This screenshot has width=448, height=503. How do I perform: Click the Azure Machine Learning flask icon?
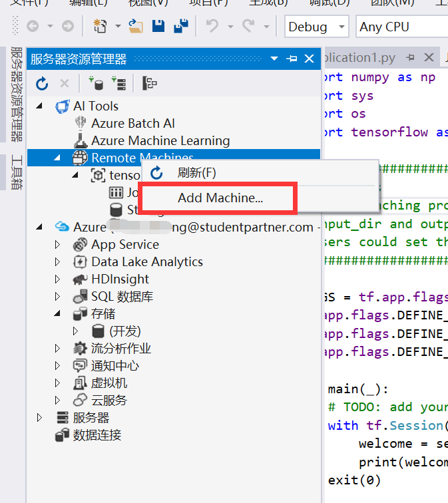(81, 140)
